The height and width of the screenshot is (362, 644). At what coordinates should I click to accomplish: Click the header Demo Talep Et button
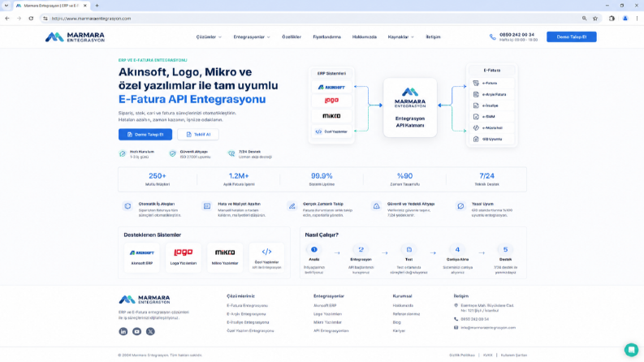[571, 37]
